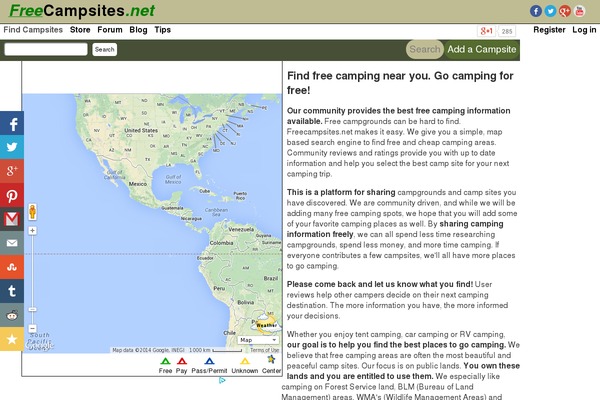Screen dimensions: 600x400
Task: Click the Google logo on map
Action: [40, 345]
